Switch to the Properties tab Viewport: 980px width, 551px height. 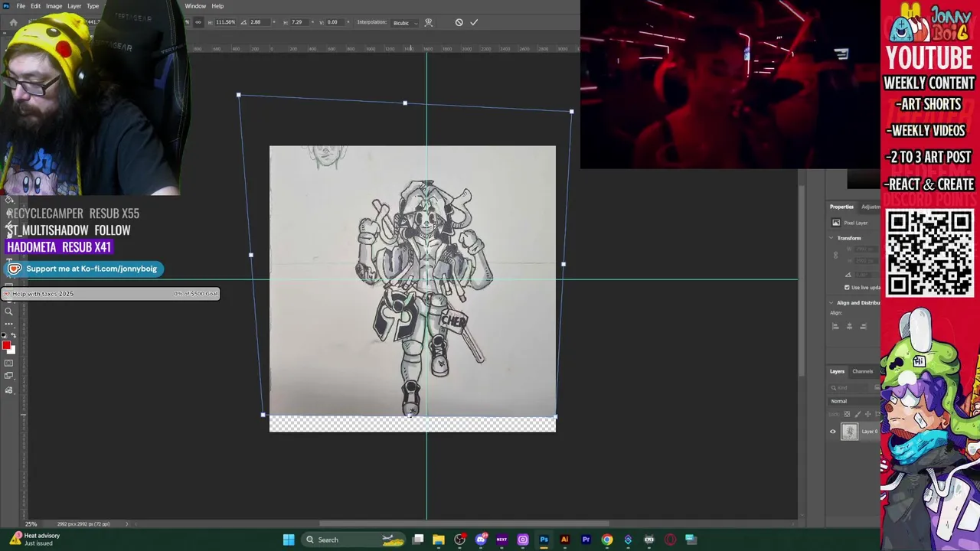click(841, 207)
